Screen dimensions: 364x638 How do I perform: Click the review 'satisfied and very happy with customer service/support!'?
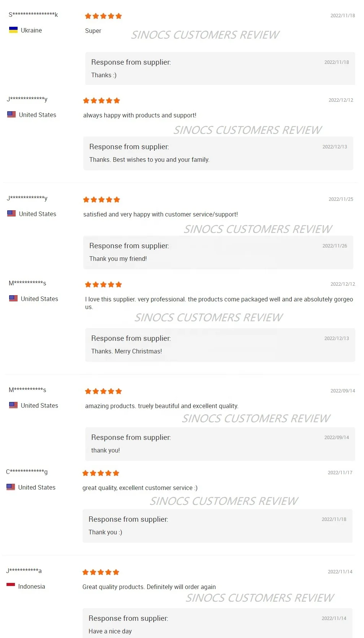pos(161,214)
